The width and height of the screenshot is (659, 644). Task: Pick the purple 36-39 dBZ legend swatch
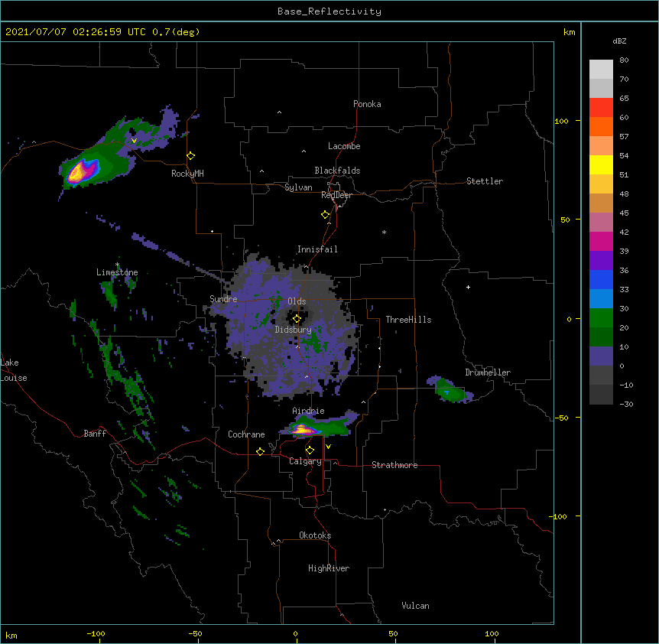point(601,261)
